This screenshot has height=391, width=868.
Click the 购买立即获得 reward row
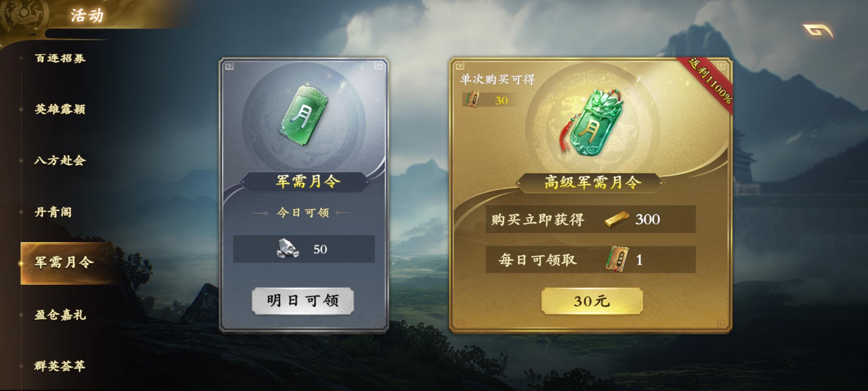coord(591,219)
